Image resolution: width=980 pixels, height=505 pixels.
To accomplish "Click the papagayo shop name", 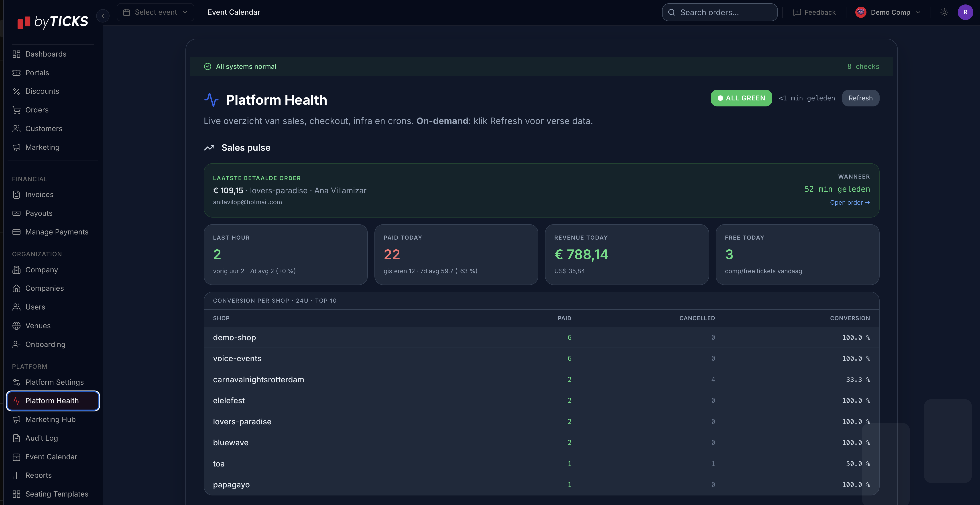I will [231, 485].
